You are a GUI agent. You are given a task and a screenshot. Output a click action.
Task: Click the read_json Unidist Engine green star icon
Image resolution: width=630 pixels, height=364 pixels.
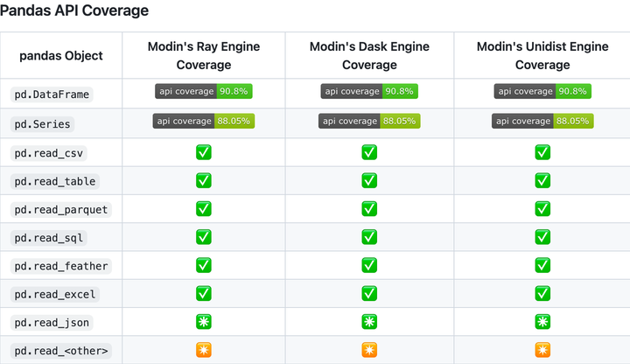(x=542, y=322)
